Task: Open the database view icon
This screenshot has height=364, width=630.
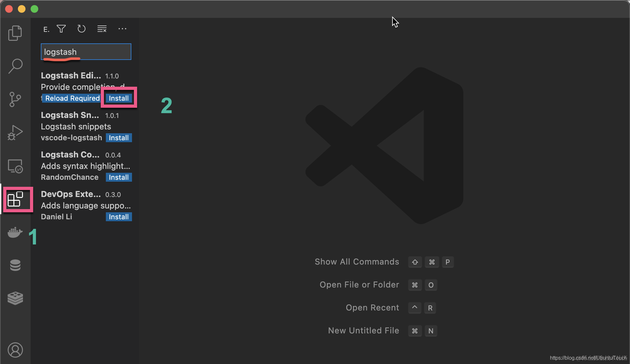Action: tap(15, 265)
